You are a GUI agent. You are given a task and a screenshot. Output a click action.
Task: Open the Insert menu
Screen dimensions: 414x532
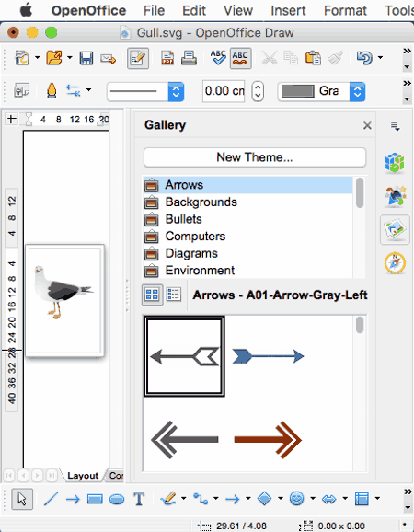click(x=288, y=10)
